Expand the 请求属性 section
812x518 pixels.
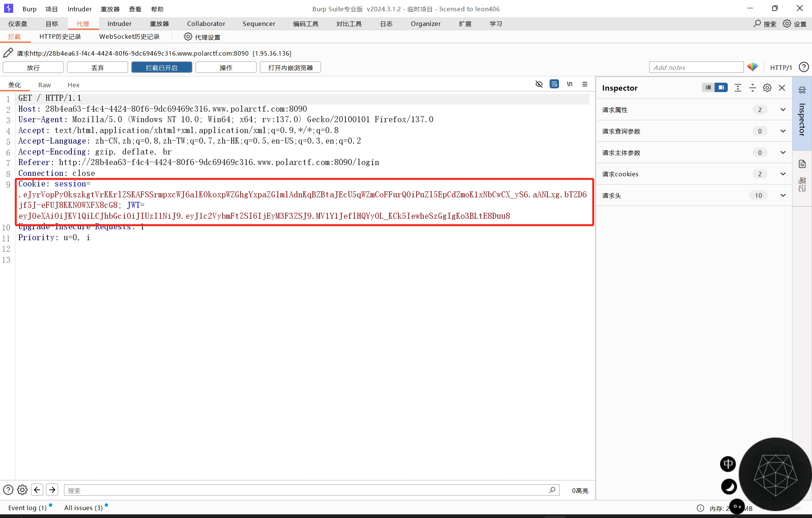(783, 110)
